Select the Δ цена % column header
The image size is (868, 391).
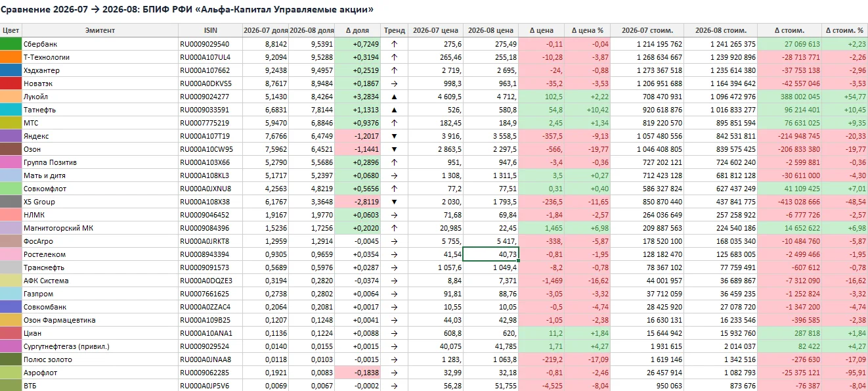pyautogui.click(x=587, y=30)
